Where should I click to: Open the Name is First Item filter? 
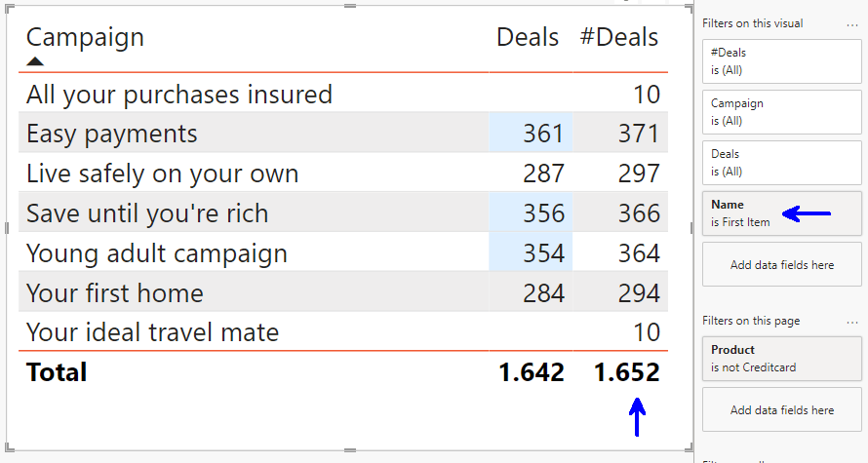[781, 212]
